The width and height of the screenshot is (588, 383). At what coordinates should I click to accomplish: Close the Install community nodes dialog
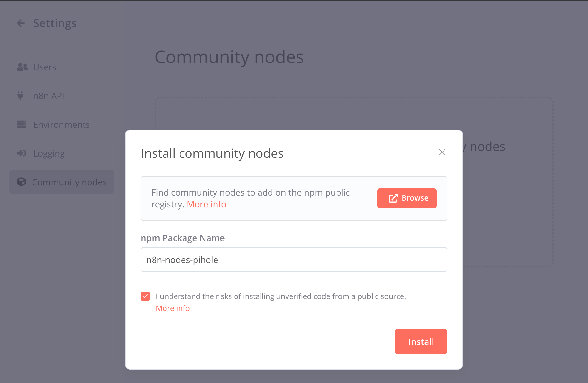[x=442, y=152]
